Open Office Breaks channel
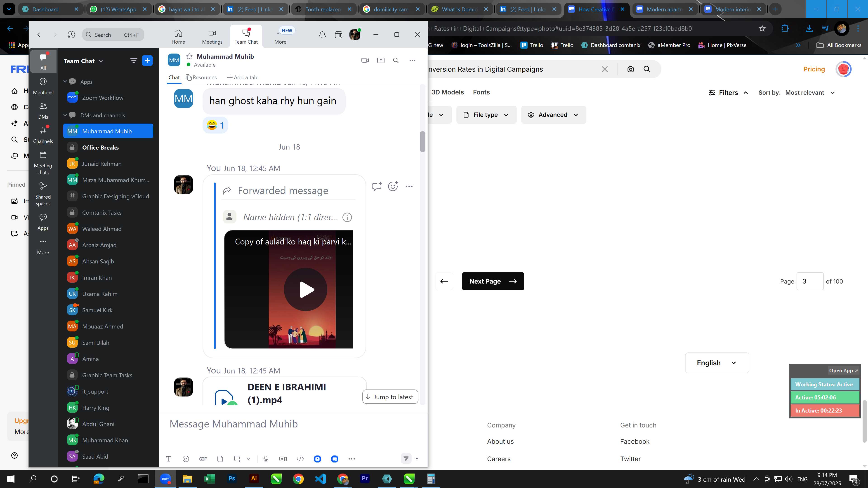Image resolution: width=868 pixels, height=488 pixels. (x=108, y=147)
